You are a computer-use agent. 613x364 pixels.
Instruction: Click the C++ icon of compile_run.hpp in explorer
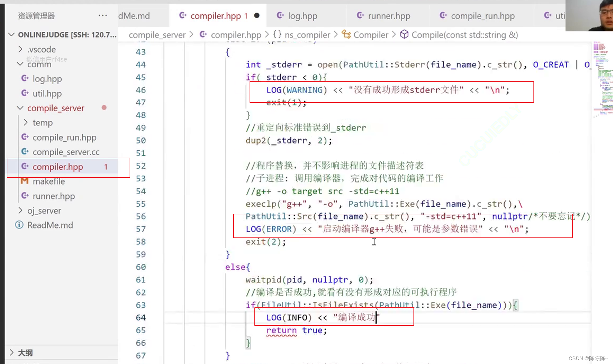tap(25, 137)
